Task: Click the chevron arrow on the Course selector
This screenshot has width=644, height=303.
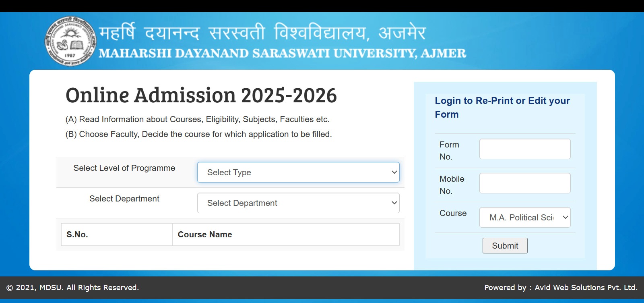Action: [x=566, y=218]
